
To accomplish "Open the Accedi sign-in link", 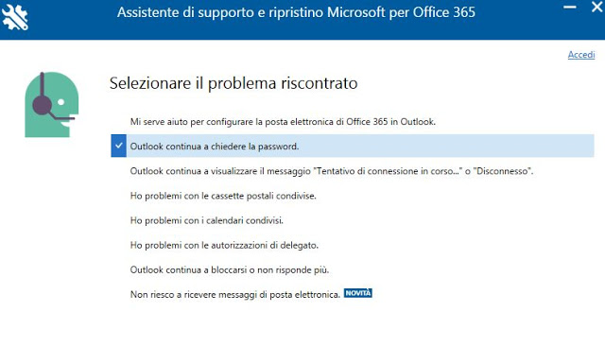I will (x=581, y=55).
